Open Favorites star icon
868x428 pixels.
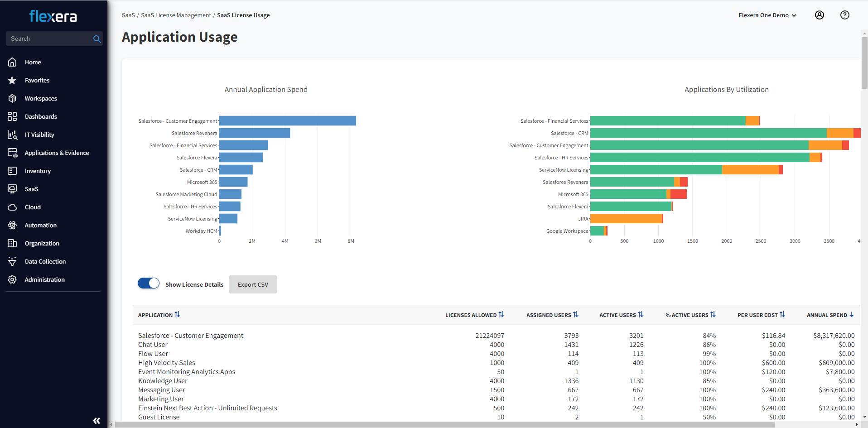(x=12, y=80)
